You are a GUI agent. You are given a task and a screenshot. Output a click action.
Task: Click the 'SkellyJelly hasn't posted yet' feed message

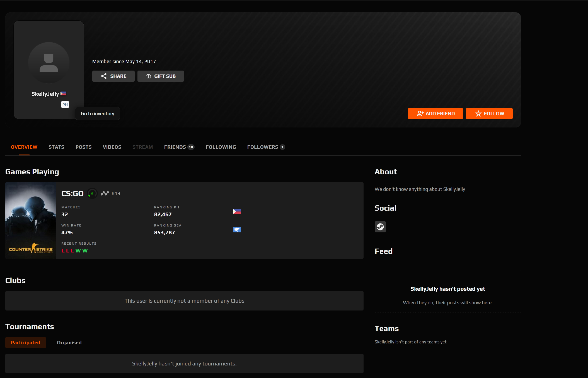pos(448,289)
